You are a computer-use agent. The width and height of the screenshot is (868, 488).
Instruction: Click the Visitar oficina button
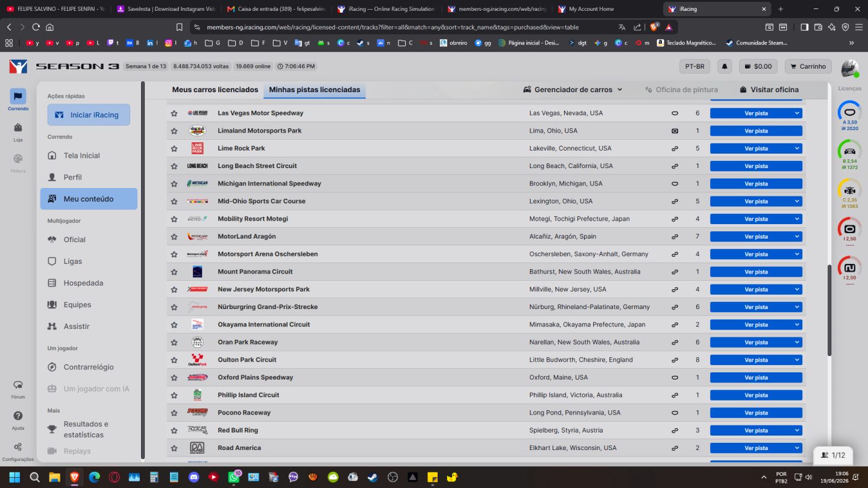coord(769,90)
